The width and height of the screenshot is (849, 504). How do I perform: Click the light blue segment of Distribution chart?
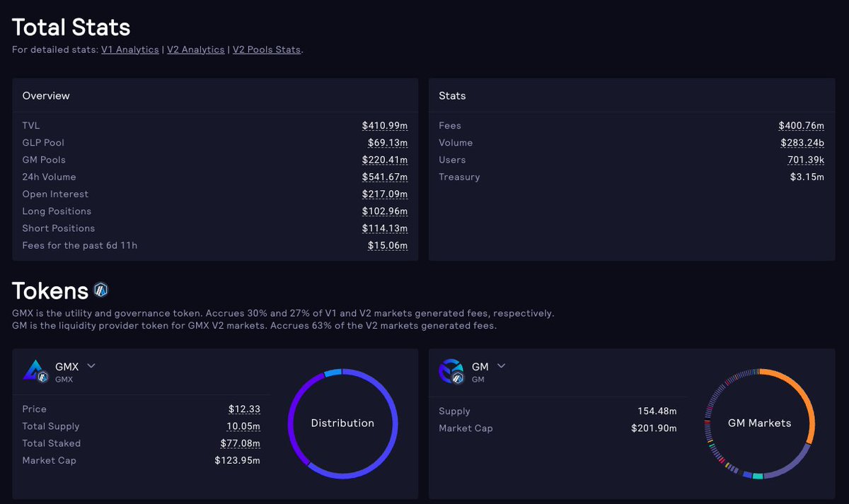(333, 372)
